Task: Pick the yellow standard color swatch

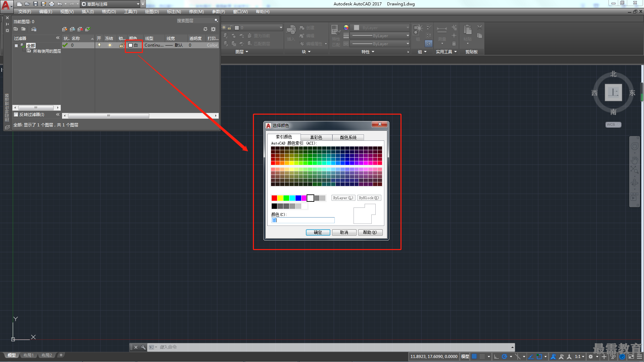Action: point(280,198)
